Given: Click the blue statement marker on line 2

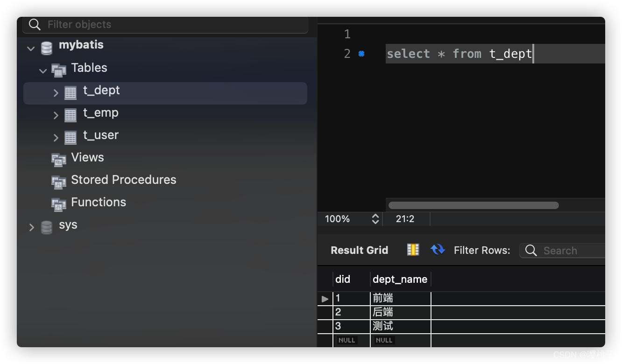Looking at the screenshot, I should (361, 54).
